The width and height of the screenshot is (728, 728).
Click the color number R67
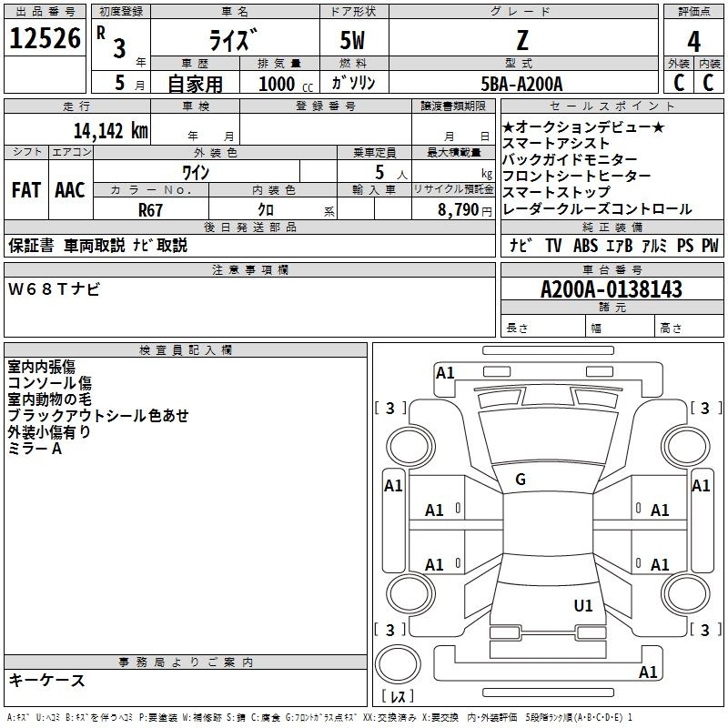(150, 210)
